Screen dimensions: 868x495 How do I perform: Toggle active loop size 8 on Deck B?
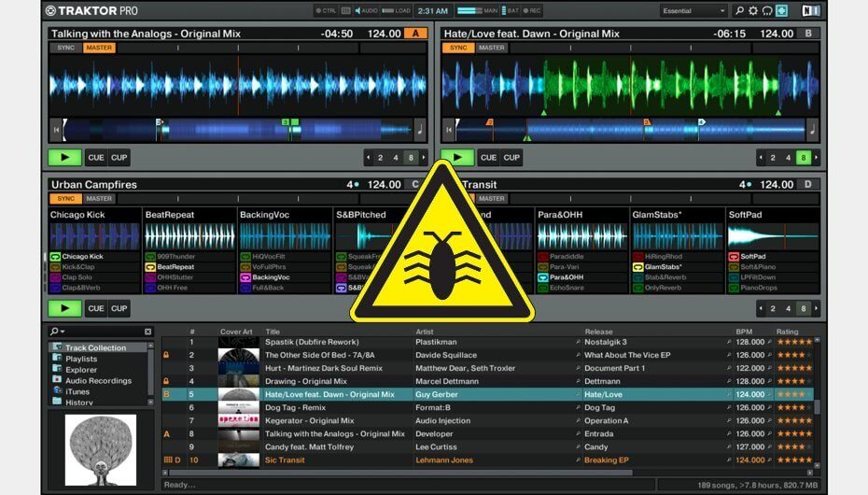coord(804,158)
